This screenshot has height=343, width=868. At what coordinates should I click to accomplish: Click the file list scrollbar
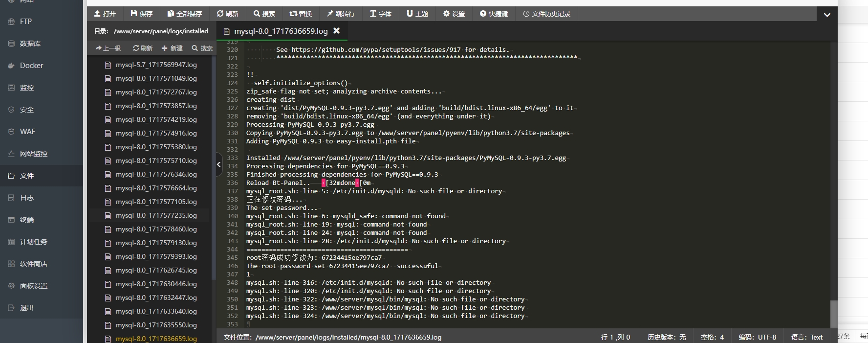214,167
